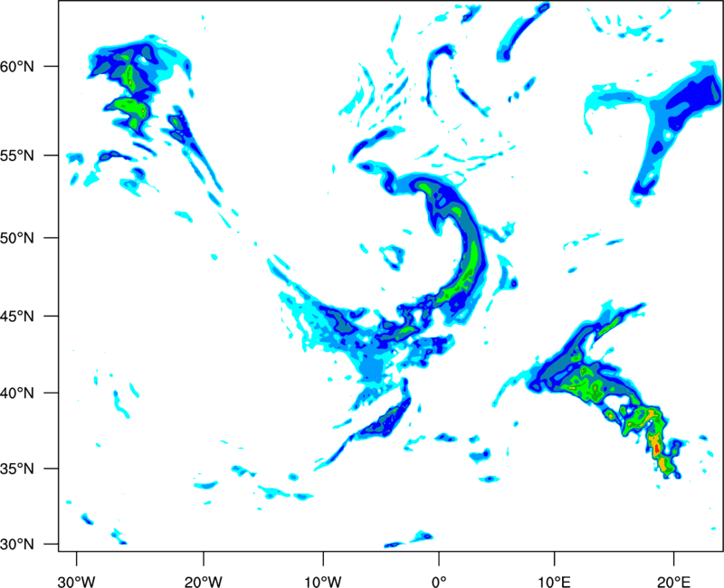Click the 10°W longitude label

pos(323,582)
